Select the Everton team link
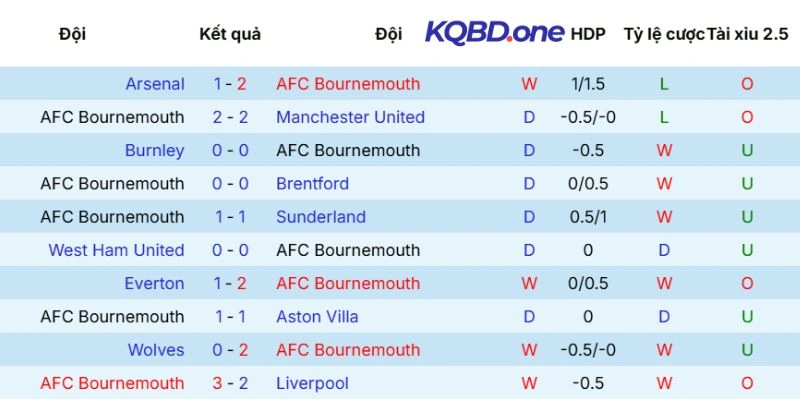Viewport: 800px width, 400px height. click(x=154, y=283)
